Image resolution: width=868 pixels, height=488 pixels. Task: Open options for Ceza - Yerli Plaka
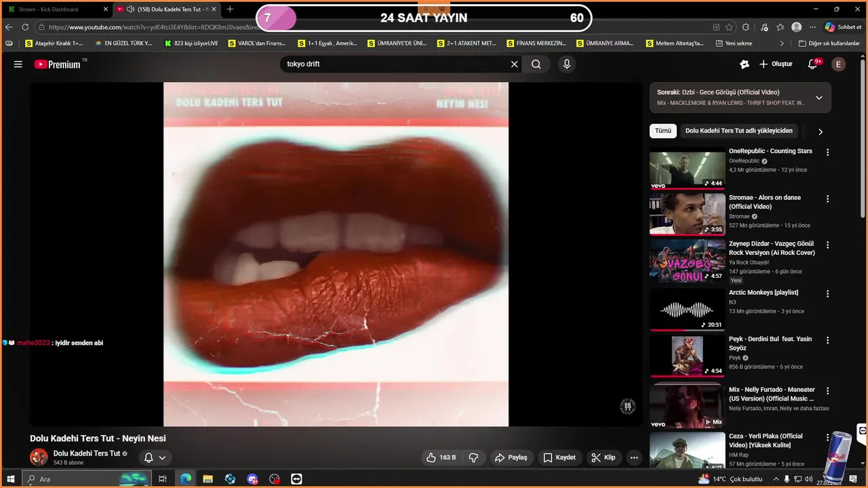[827, 437]
